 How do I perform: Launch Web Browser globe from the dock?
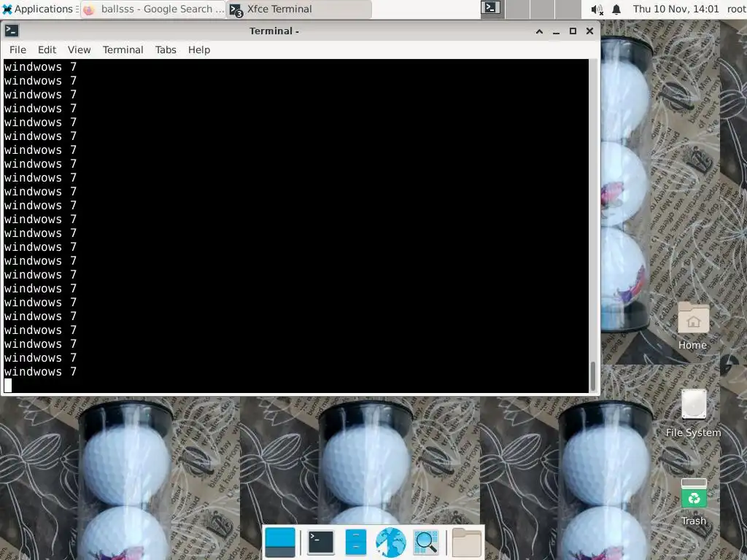pos(391,542)
